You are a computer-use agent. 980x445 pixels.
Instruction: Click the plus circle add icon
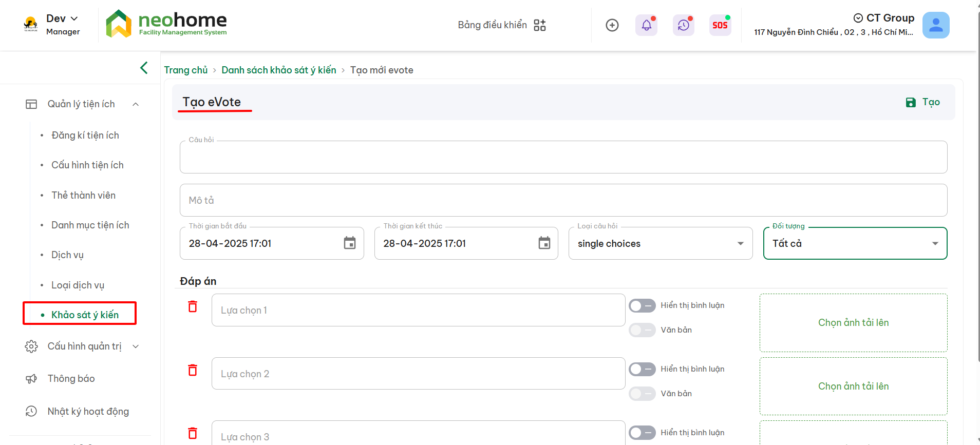(x=612, y=25)
